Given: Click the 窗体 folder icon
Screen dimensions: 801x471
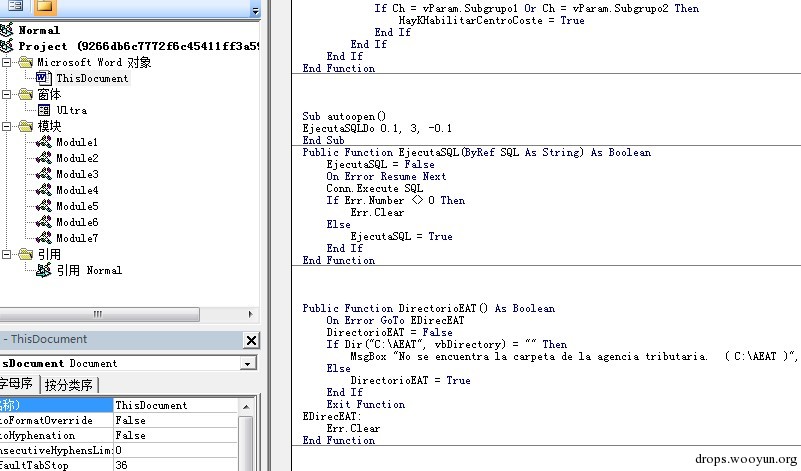Looking at the screenshot, I should click(x=26, y=95).
